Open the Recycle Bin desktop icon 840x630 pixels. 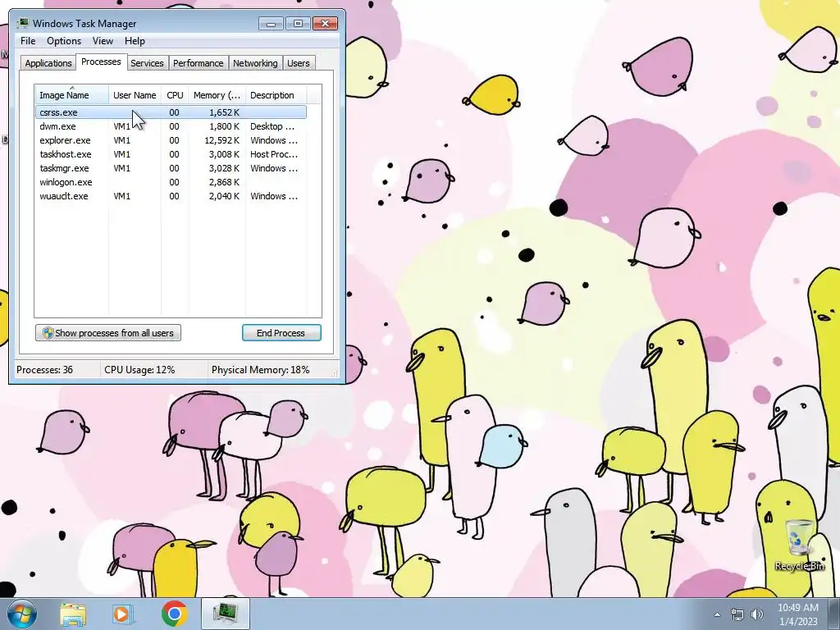(799, 545)
